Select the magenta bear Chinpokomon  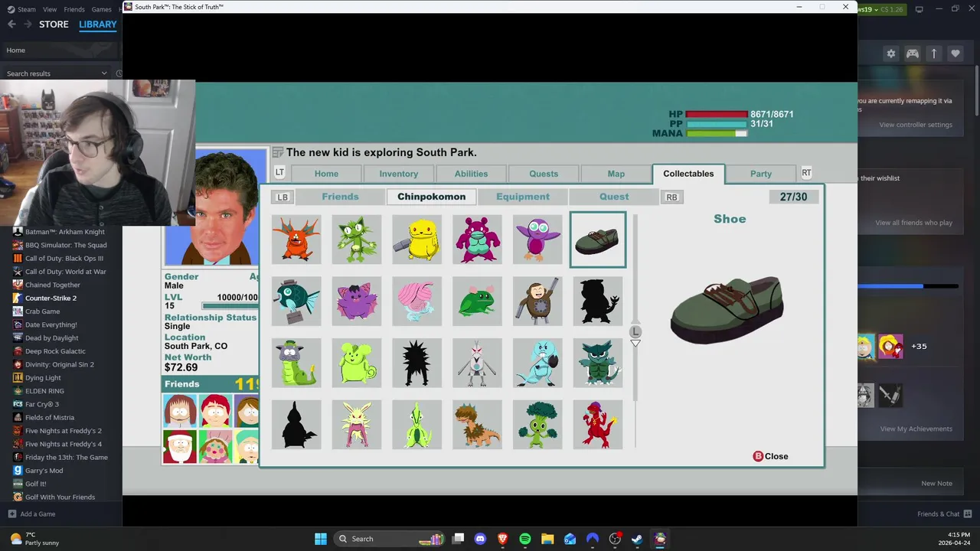pyautogui.click(x=477, y=240)
